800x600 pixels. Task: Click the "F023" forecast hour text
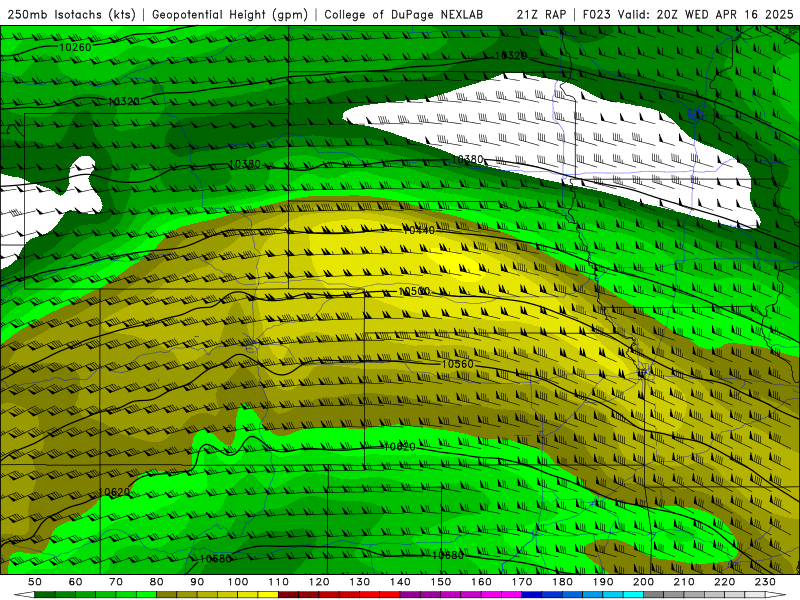click(x=597, y=14)
